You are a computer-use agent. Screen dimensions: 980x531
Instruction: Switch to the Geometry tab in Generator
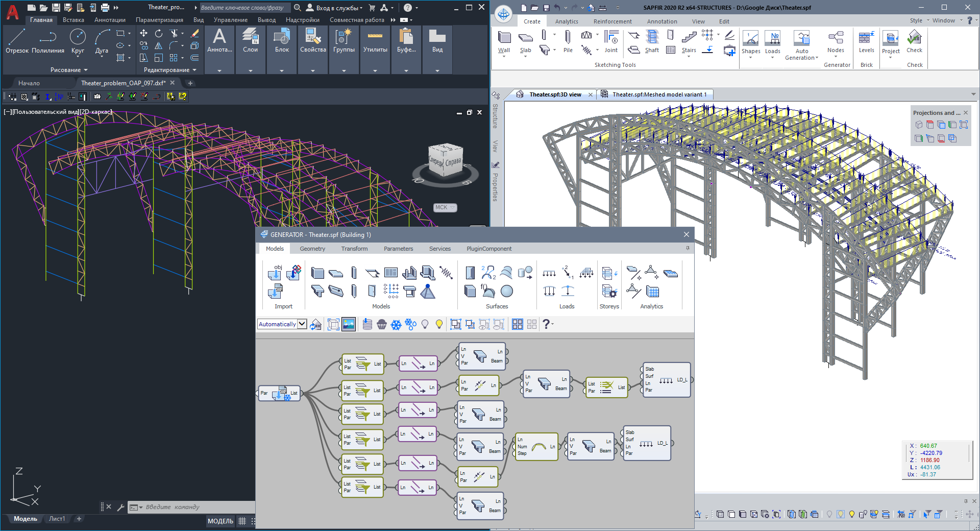pos(312,249)
